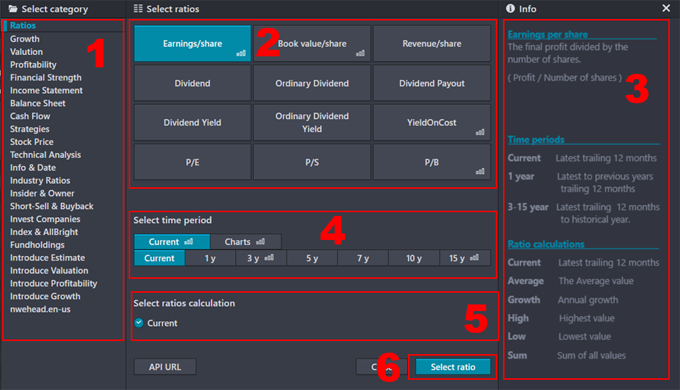Click the Time periods heading
Image resolution: width=680 pixels, height=390 pixels.
[x=536, y=140]
